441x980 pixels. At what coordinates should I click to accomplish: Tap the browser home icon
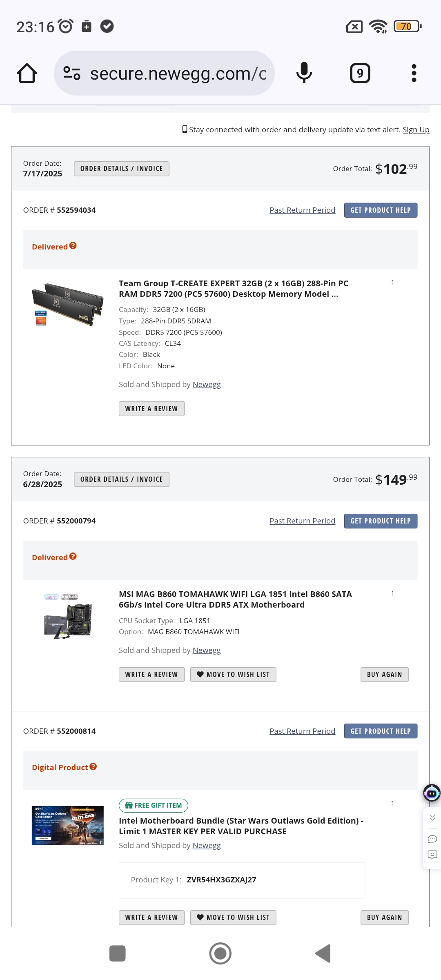click(27, 73)
